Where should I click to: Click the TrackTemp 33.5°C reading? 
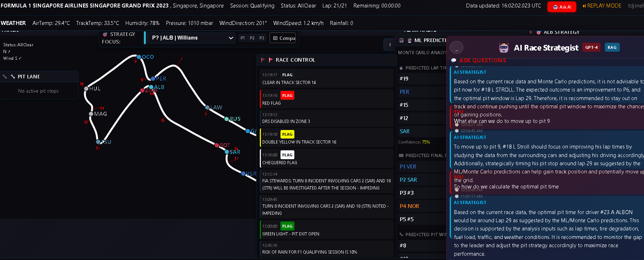coord(98,23)
